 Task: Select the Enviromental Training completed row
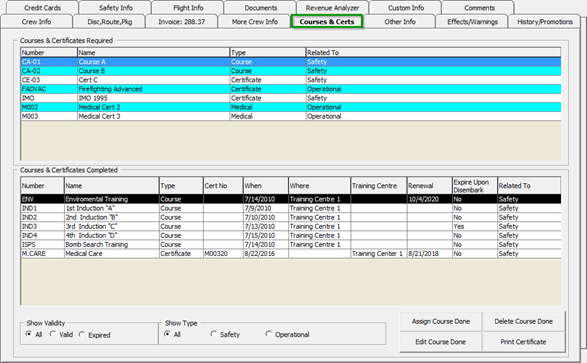pyautogui.click(x=291, y=199)
